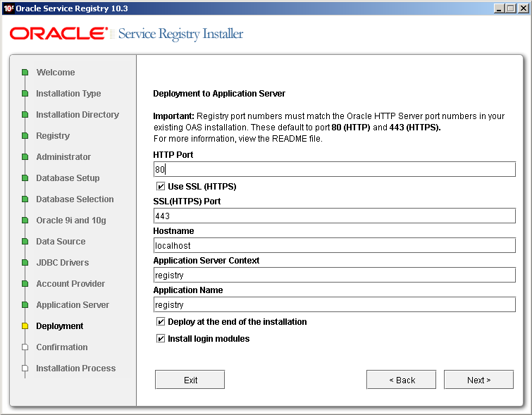Select the Application Server step label
Image resolution: width=532 pixels, height=415 pixels.
(x=73, y=304)
